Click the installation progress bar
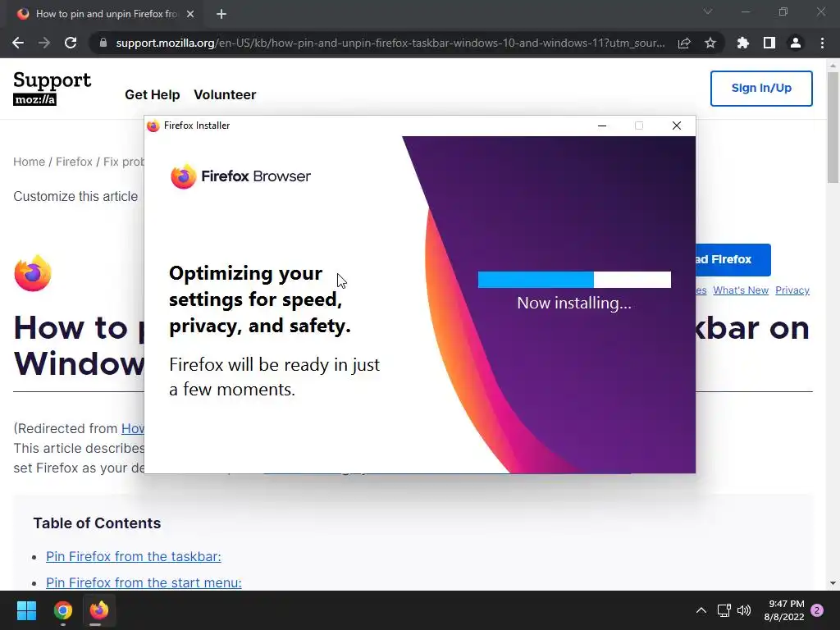This screenshot has width=840, height=630. pos(574,280)
